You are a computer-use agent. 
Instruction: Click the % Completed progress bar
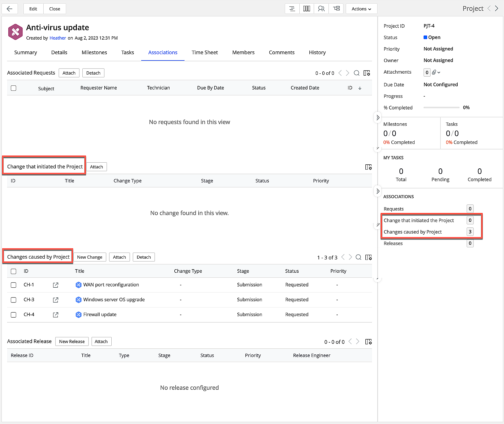click(x=441, y=108)
